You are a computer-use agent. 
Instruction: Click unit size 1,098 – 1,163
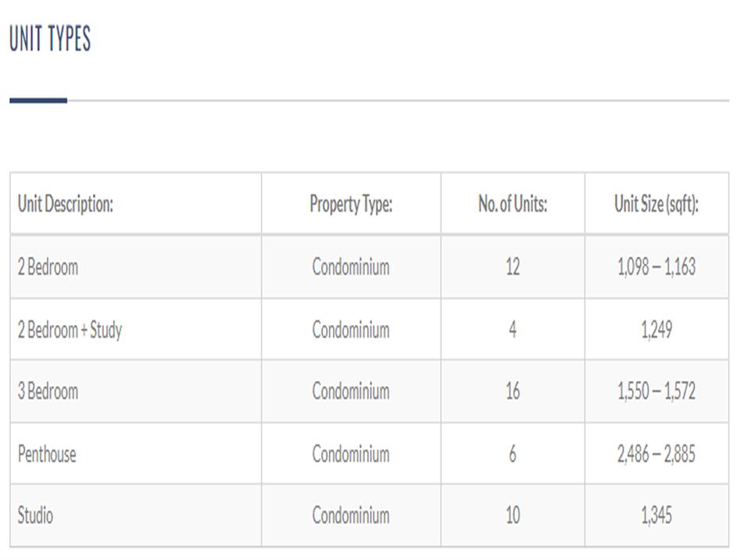coord(657,267)
